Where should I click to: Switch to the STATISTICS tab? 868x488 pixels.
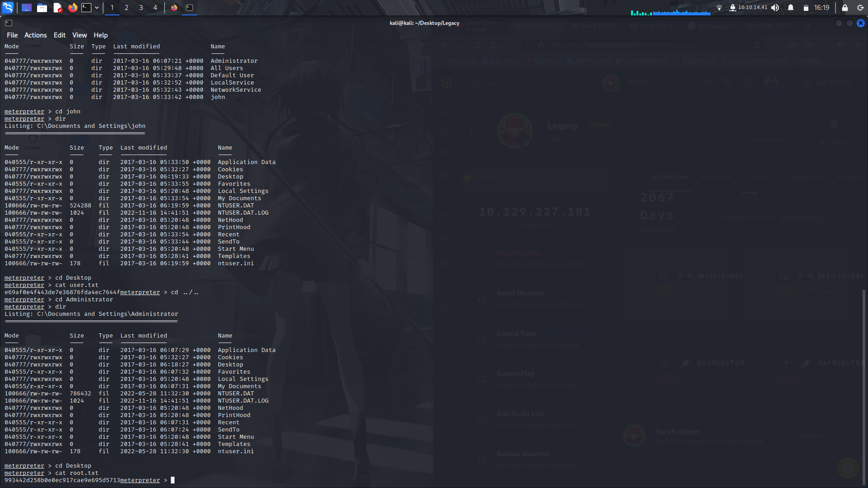coord(716,177)
